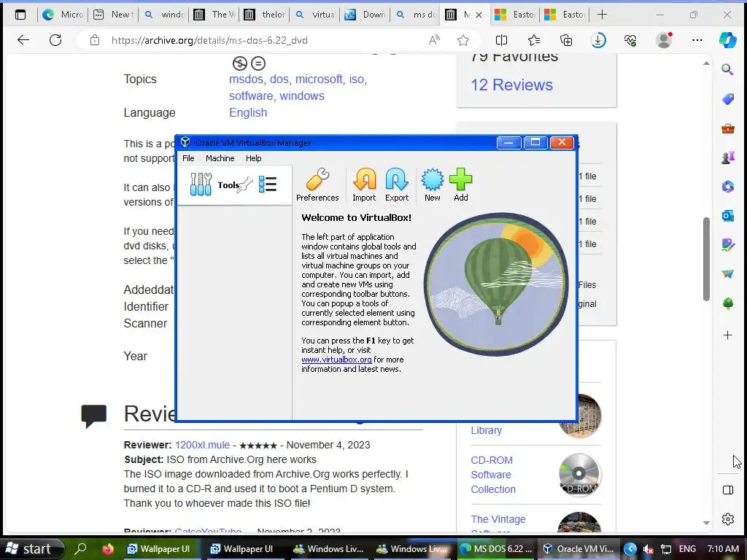Click the Start button
The height and width of the screenshot is (560, 747).
click(x=31, y=548)
